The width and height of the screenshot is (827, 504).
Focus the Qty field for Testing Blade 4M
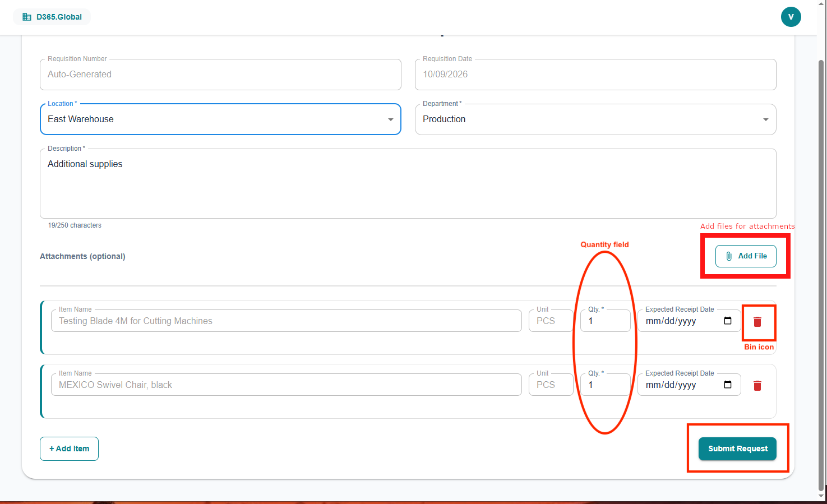coord(606,321)
